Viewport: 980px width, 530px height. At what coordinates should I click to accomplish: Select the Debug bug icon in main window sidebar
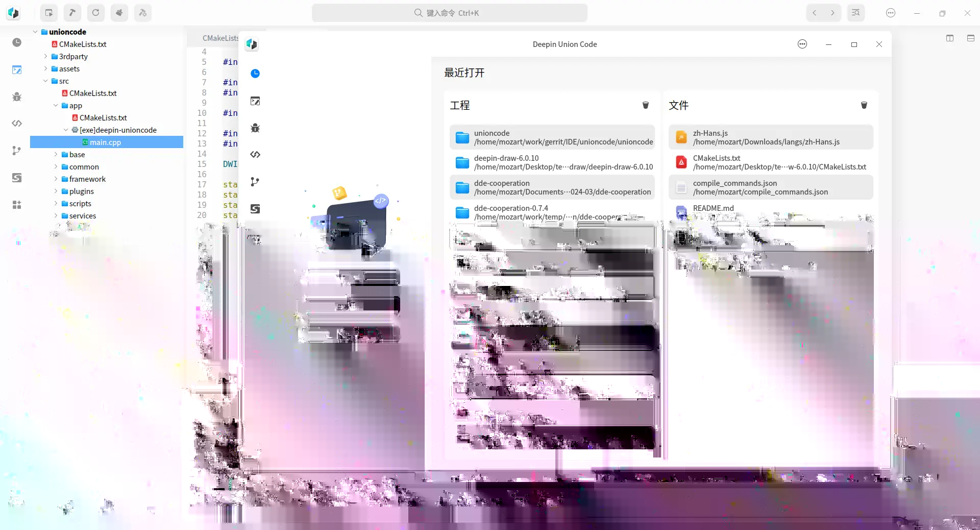pyautogui.click(x=17, y=97)
